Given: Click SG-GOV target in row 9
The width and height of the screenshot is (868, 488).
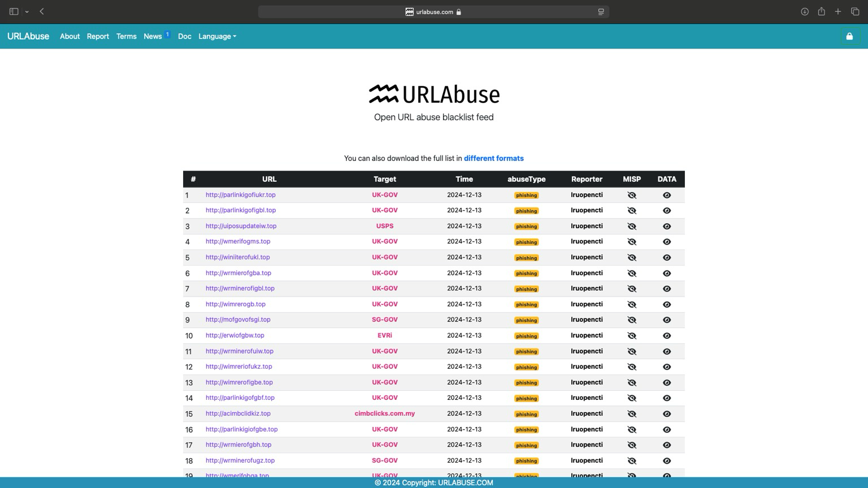Looking at the screenshot, I should click(x=385, y=320).
